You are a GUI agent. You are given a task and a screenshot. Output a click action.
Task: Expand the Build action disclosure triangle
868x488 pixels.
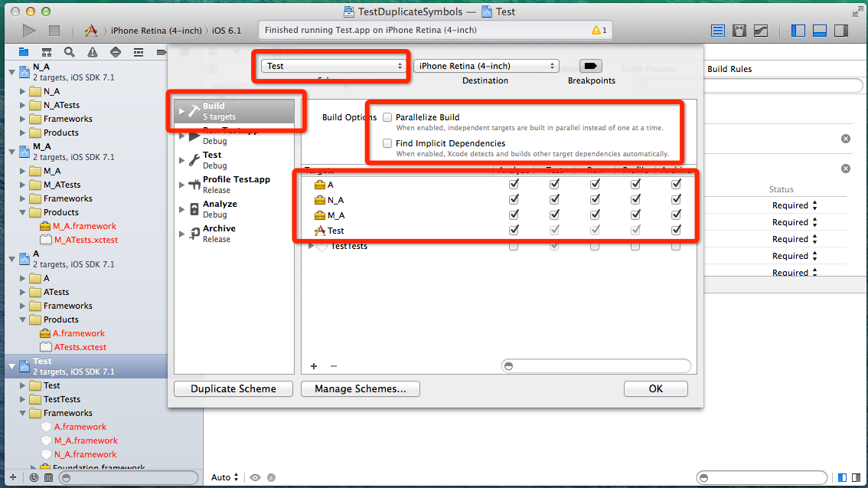(181, 111)
